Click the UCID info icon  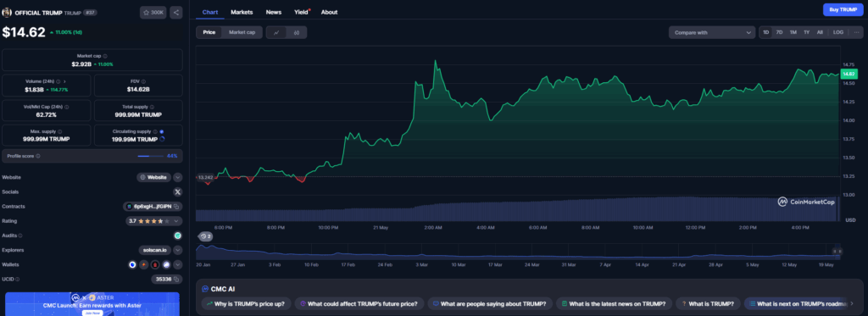pos(18,280)
